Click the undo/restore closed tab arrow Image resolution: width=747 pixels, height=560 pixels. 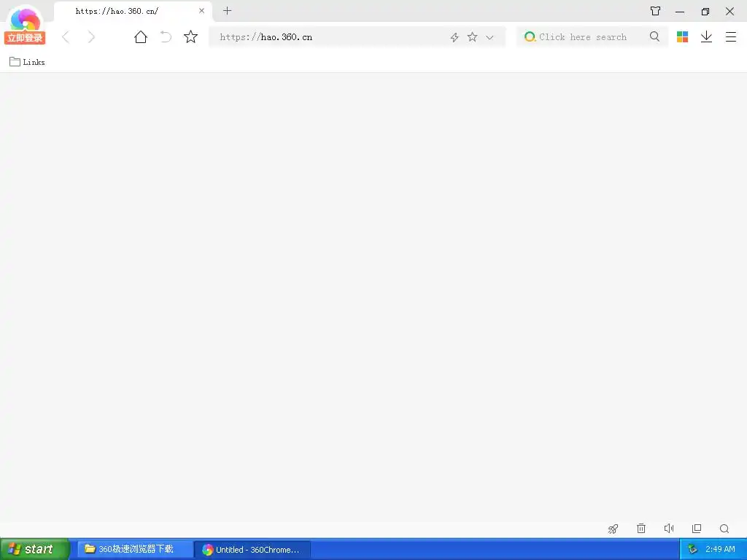click(x=166, y=37)
